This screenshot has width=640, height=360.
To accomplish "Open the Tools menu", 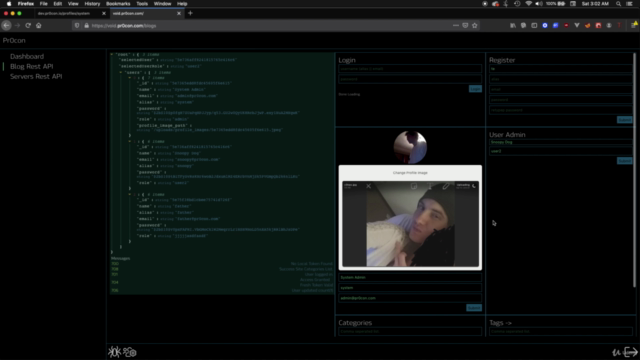I will tap(142, 4).
